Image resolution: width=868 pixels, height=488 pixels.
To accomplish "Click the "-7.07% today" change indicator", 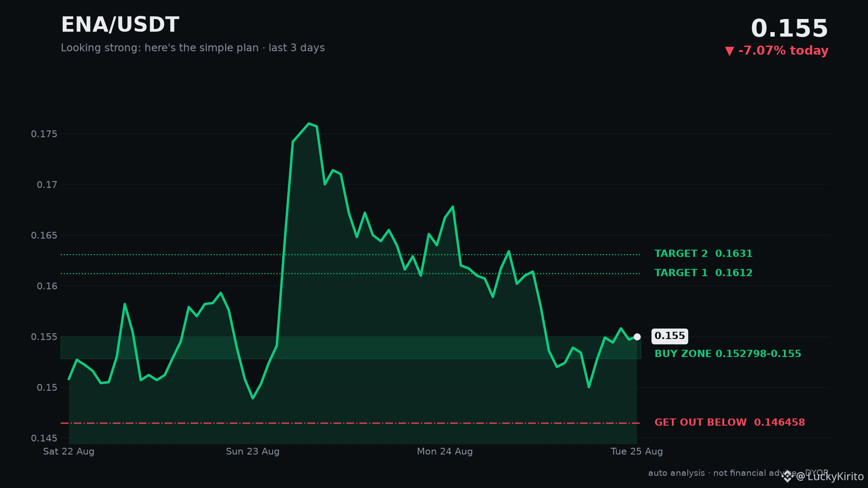I will [777, 51].
